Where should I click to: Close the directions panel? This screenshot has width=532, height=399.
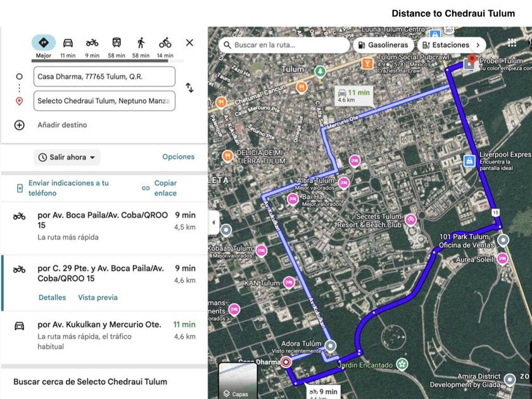click(x=189, y=42)
